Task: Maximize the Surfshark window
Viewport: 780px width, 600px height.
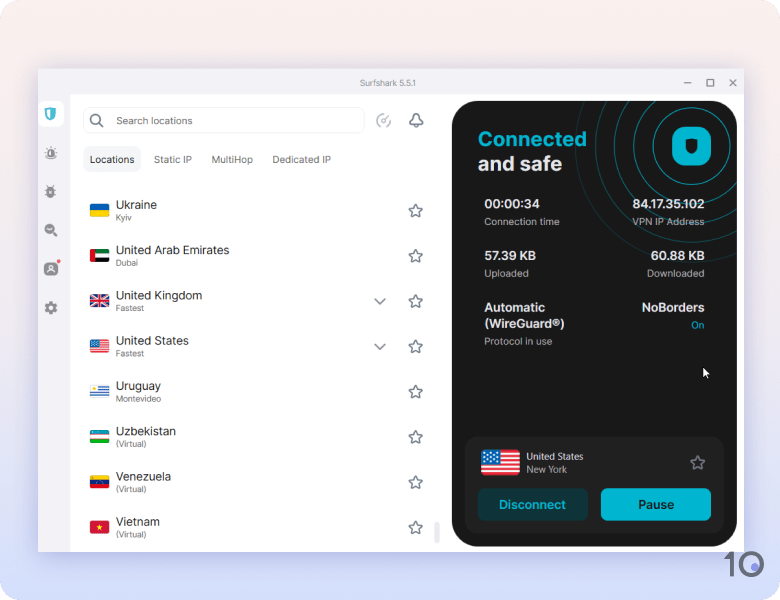Action: tap(710, 83)
